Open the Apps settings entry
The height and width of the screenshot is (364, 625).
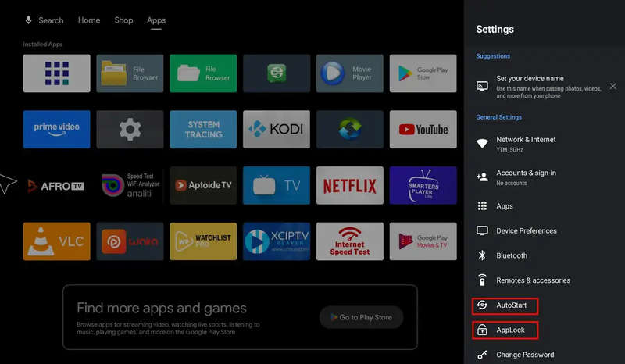[545, 206]
